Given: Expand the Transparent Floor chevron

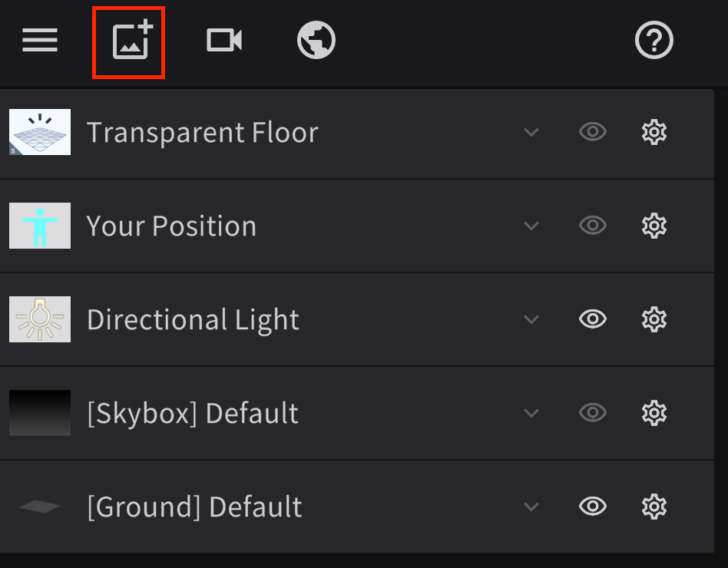Looking at the screenshot, I should click(531, 132).
